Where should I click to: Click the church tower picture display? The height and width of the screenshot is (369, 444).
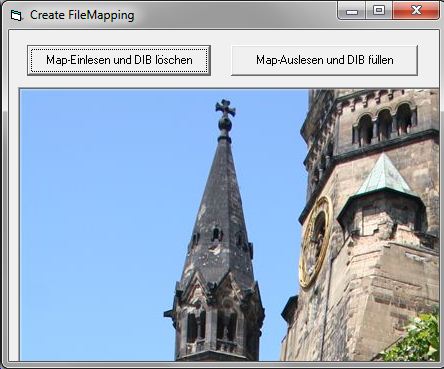pos(229,225)
